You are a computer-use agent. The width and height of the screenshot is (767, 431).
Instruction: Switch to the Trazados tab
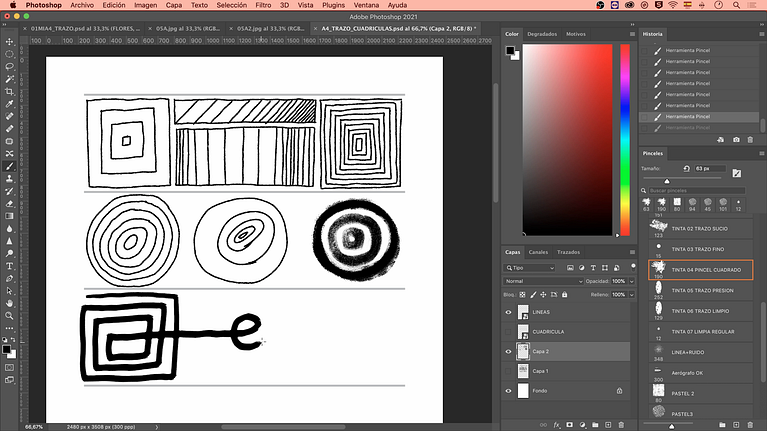coord(568,252)
